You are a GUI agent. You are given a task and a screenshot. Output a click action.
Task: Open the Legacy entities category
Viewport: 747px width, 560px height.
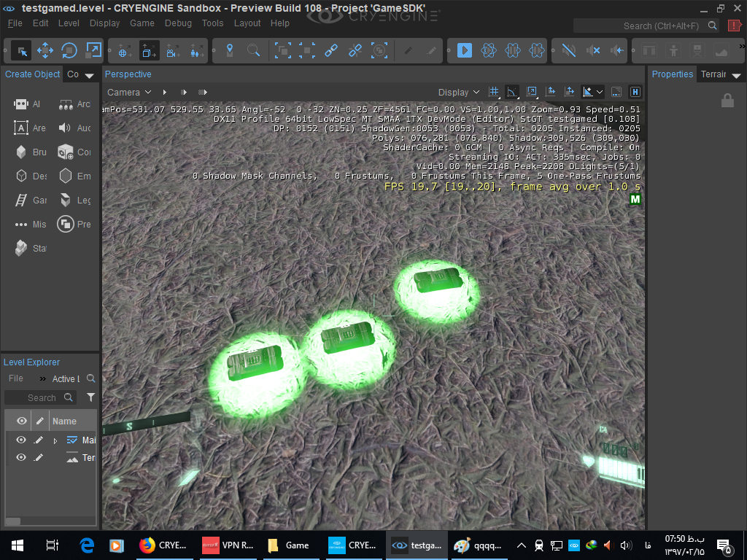74,200
